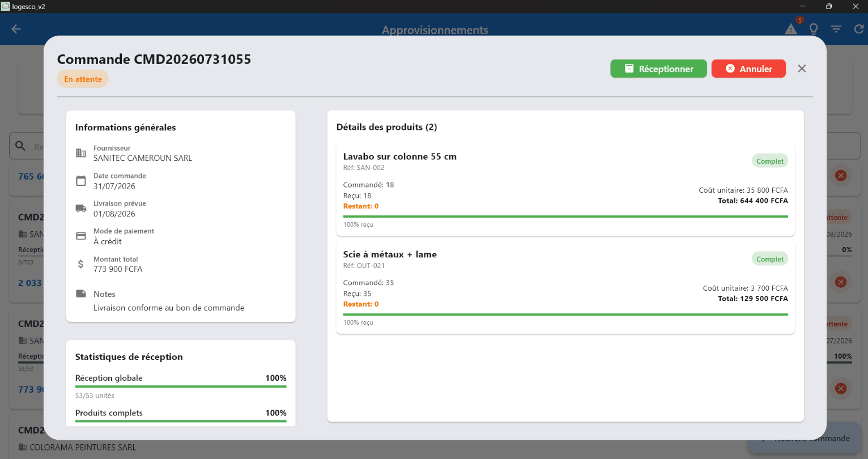Click the 53/53 unités text

point(95,396)
